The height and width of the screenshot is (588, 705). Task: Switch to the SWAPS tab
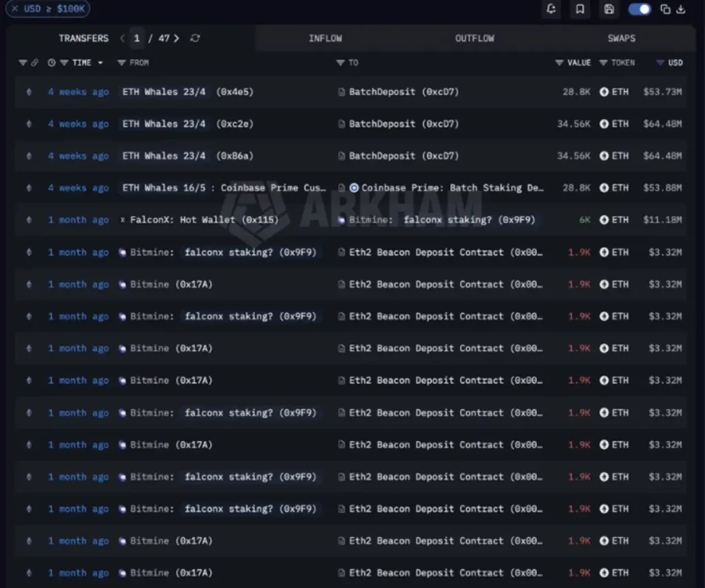point(622,38)
